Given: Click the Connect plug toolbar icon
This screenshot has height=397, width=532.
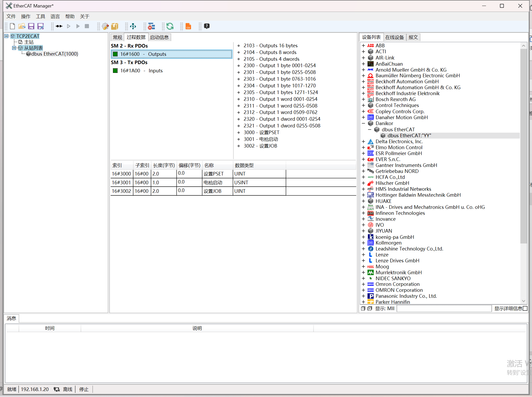Looking at the screenshot, I should click(59, 26).
